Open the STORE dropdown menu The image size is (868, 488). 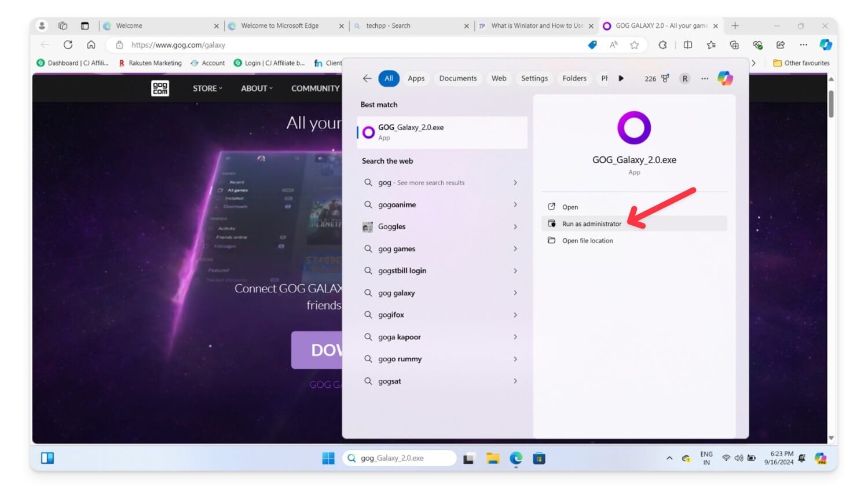pyautogui.click(x=206, y=88)
